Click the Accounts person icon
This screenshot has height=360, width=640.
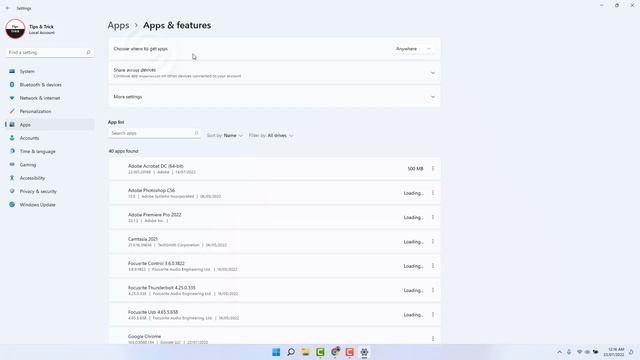12,138
